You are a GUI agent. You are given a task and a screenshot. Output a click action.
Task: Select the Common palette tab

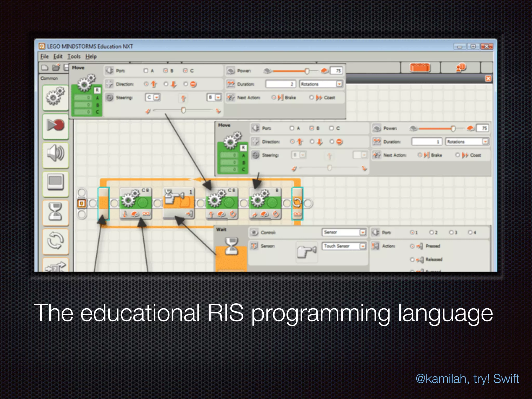pos(49,78)
